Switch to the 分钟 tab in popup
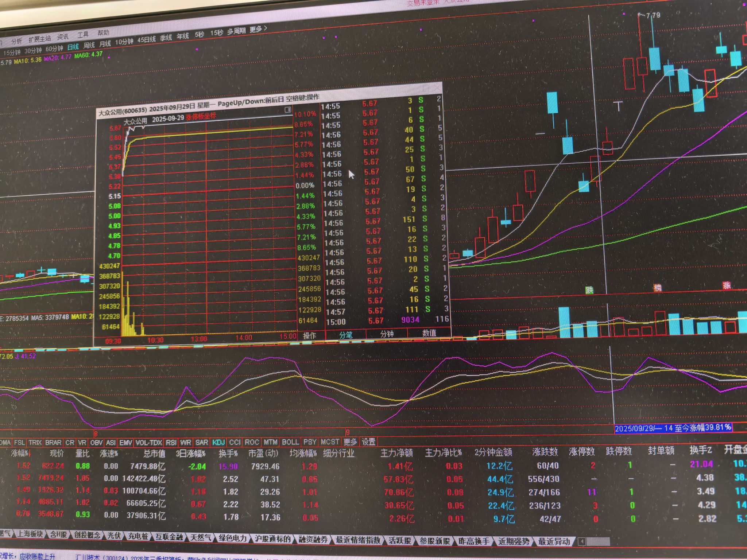747x560 pixels. click(x=387, y=334)
